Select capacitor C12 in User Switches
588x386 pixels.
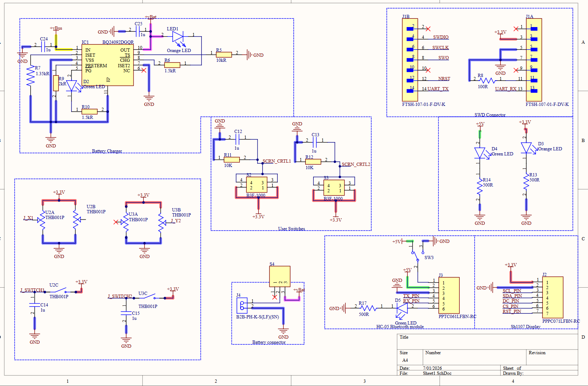coord(237,139)
